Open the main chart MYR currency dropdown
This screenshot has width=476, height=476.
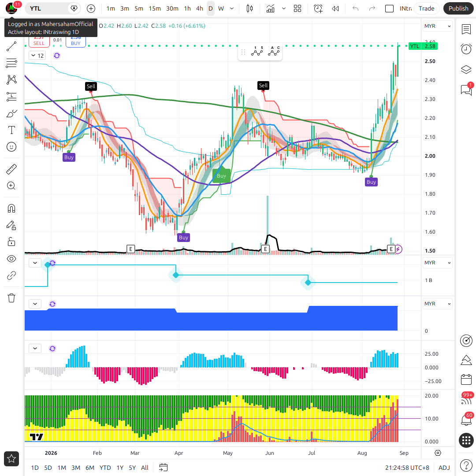tap(438, 26)
